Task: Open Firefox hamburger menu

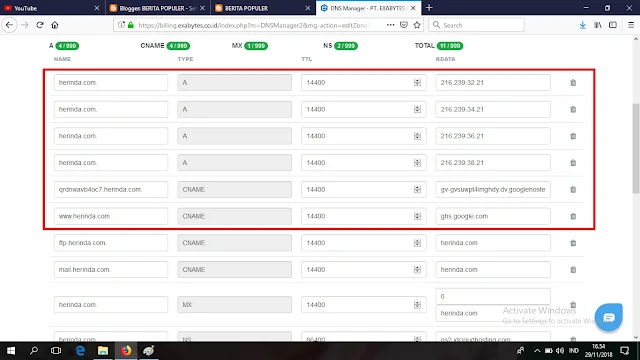Action: tap(631, 25)
